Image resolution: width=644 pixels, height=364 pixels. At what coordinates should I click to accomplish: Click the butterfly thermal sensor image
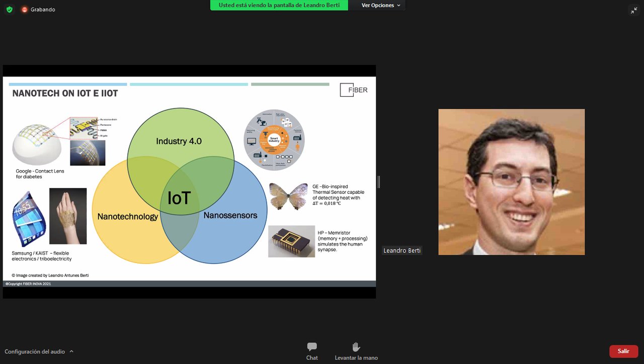click(288, 196)
